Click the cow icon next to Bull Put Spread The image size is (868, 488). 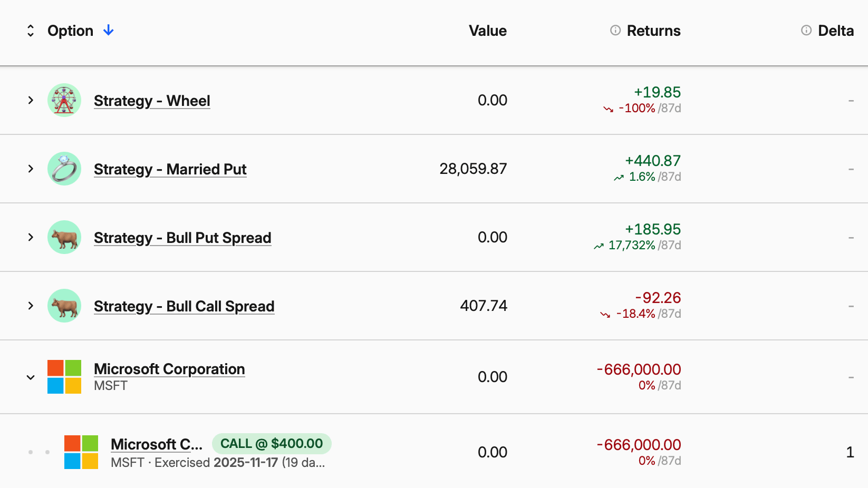pyautogui.click(x=64, y=237)
